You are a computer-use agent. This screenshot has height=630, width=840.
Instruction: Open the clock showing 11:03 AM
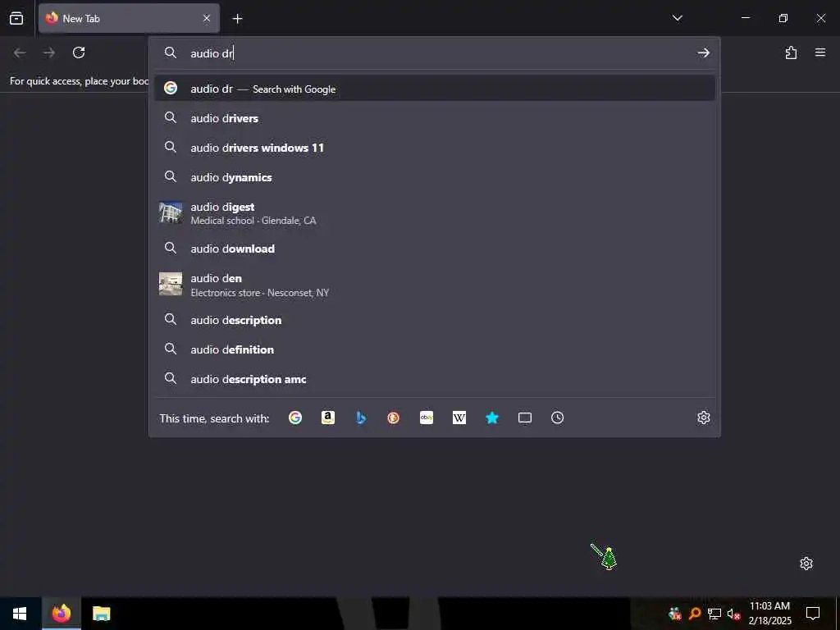click(x=769, y=614)
